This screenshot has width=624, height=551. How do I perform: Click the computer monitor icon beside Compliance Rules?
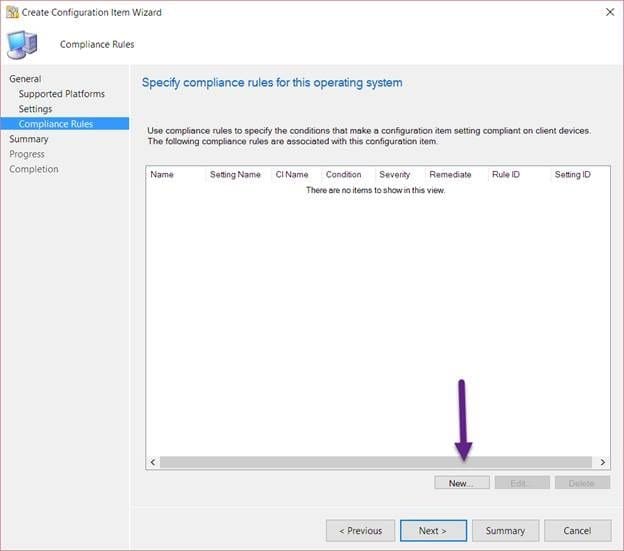(22, 45)
